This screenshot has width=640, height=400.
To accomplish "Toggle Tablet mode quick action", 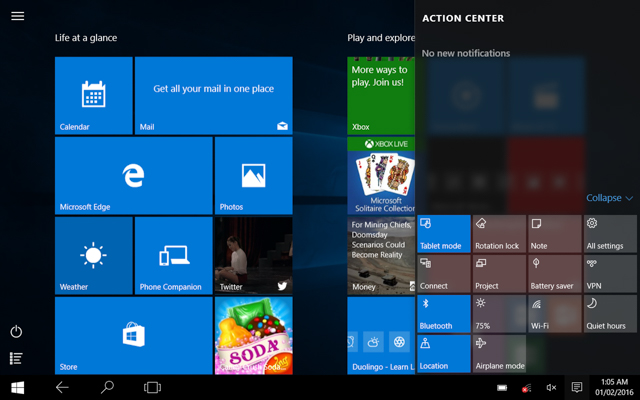I will [444, 234].
